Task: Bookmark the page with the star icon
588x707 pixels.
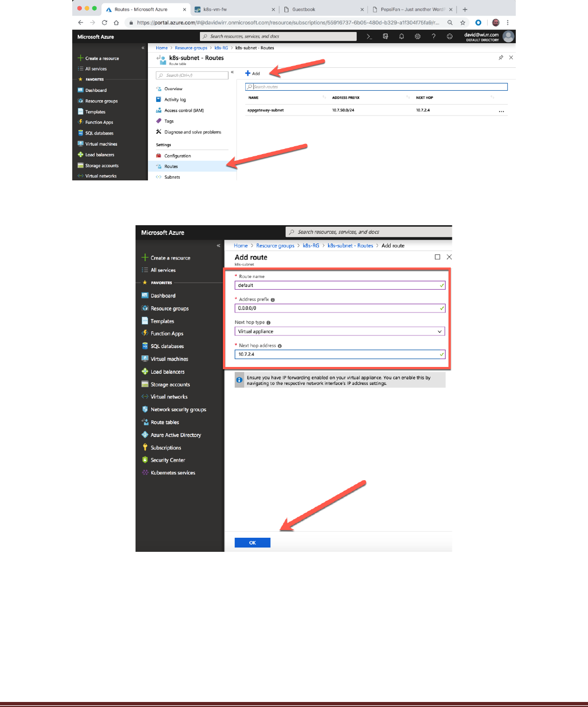Action: 463,23
